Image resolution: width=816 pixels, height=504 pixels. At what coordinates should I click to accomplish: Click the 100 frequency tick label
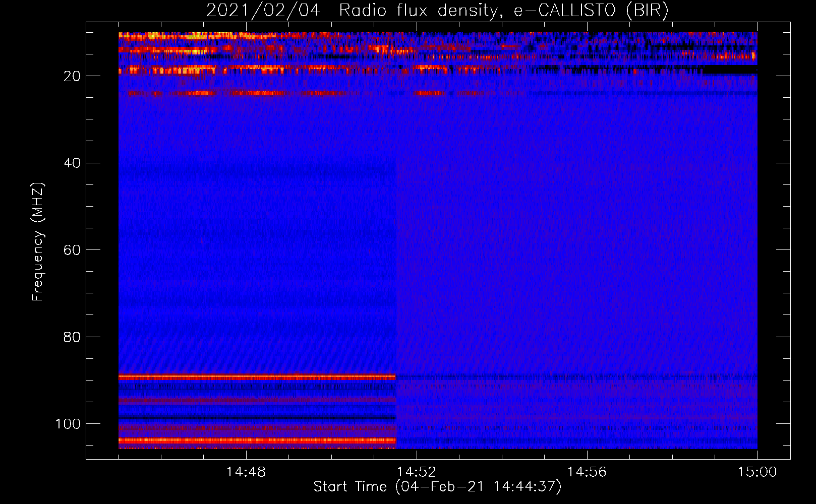[x=68, y=424]
